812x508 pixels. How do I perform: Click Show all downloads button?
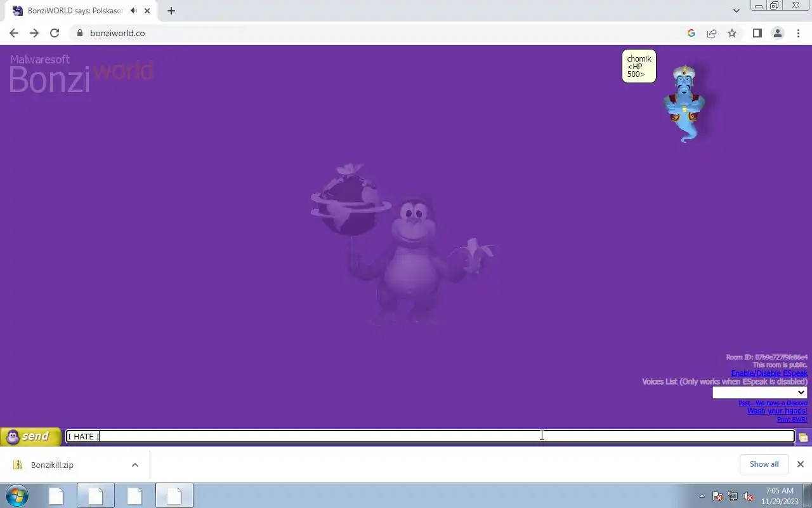pos(764,464)
